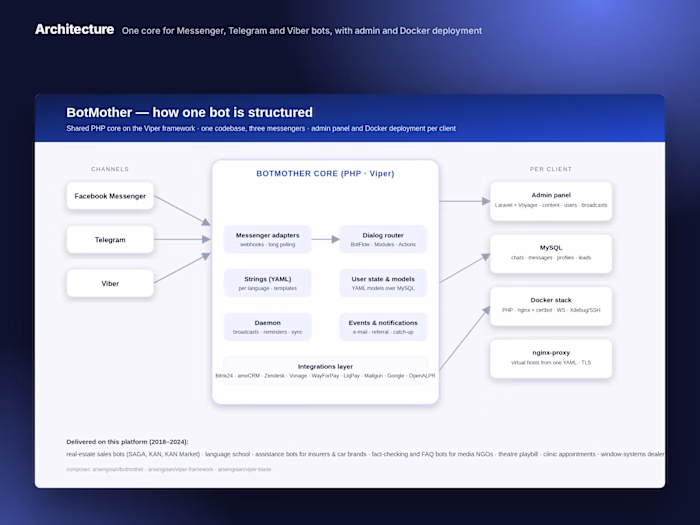This screenshot has width=700, height=525.
Task: Click the arrow between adapters and Dialog router
Action: (x=325, y=239)
